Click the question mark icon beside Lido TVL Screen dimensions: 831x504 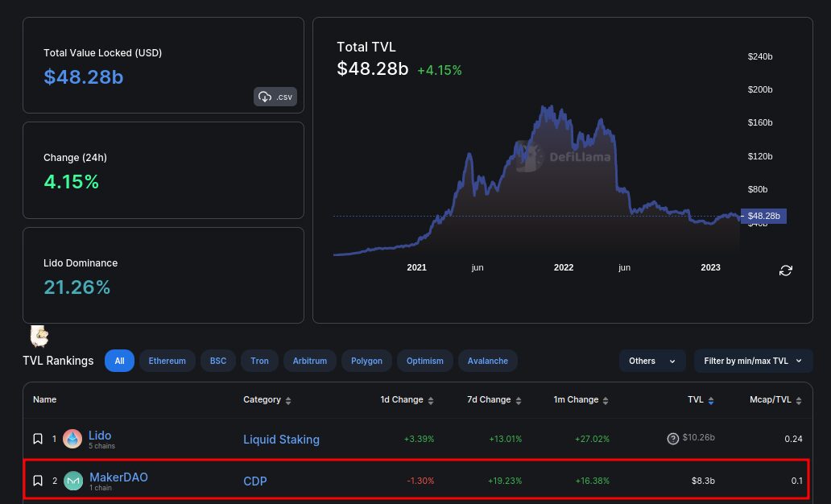(673, 439)
